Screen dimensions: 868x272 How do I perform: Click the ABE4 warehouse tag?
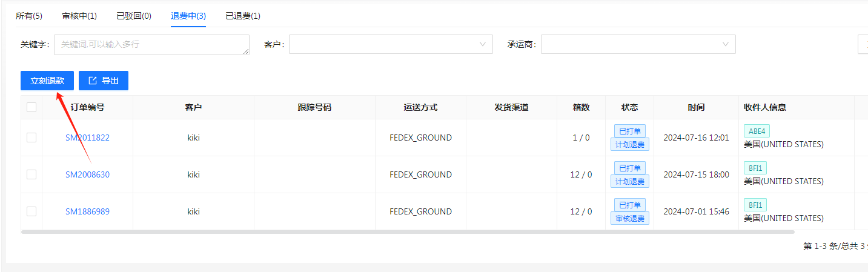click(x=757, y=131)
